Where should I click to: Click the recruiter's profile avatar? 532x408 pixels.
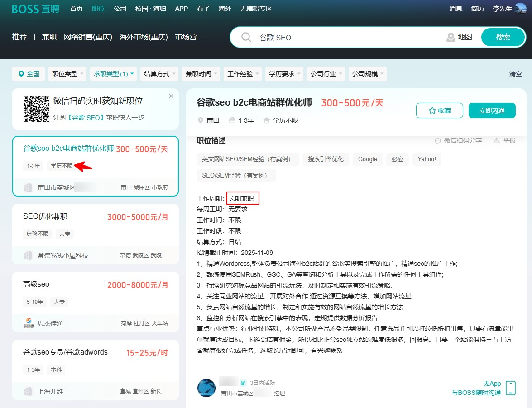(x=206, y=388)
